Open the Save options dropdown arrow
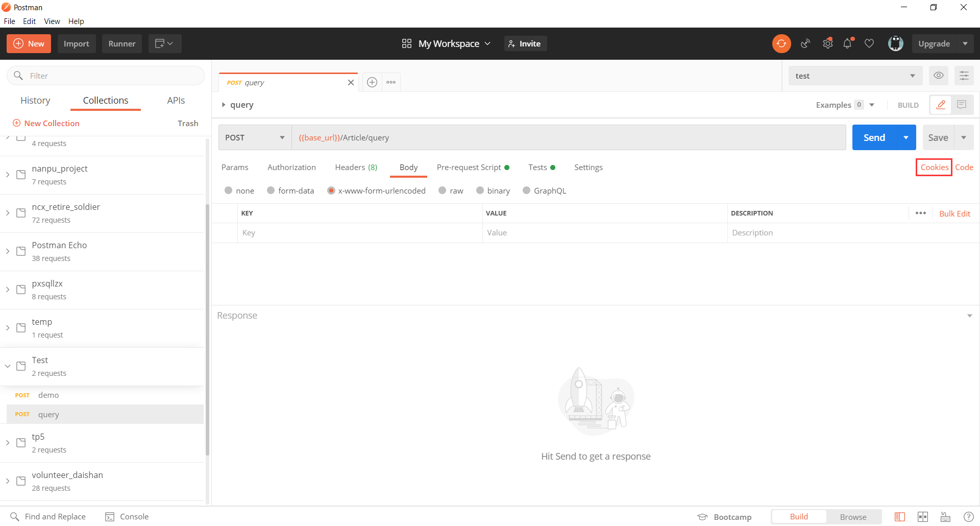980x526 pixels. (964, 137)
